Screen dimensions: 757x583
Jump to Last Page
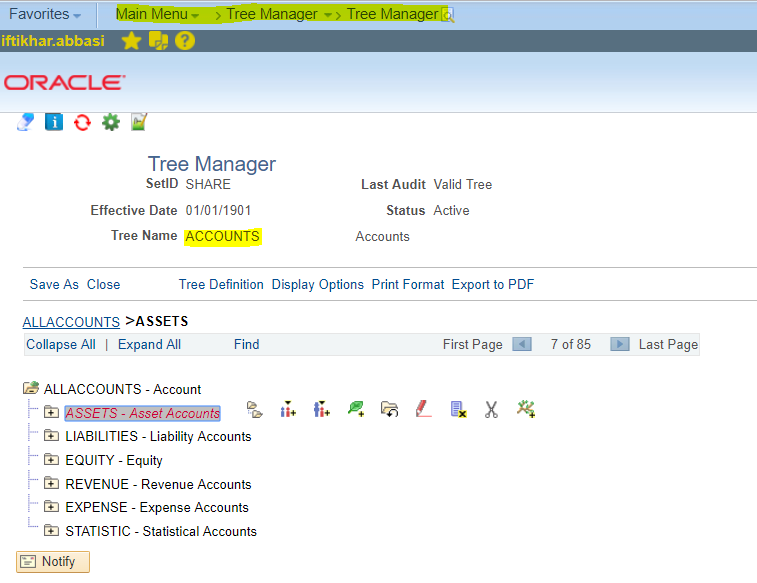click(668, 345)
